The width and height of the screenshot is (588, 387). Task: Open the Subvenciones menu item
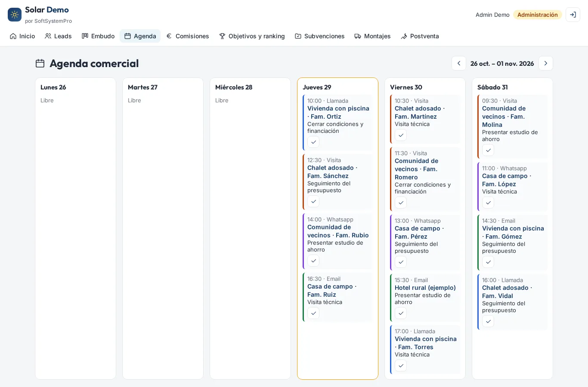pos(320,36)
